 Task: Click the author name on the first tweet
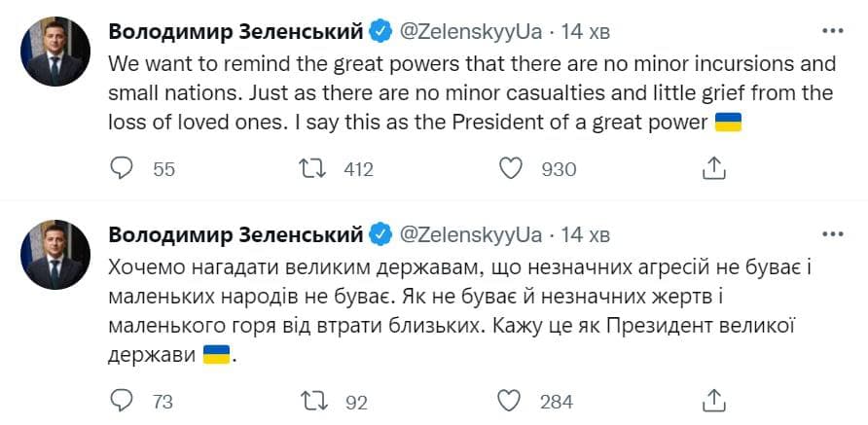point(235,31)
